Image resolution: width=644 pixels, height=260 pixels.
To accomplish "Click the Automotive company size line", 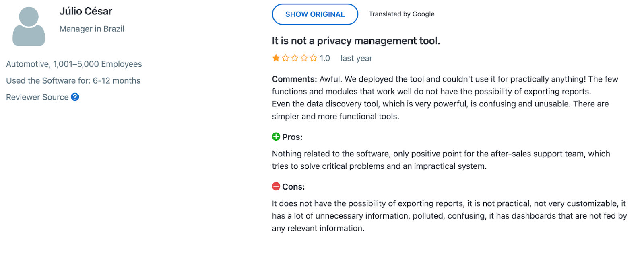I will (x=74, y=64).
